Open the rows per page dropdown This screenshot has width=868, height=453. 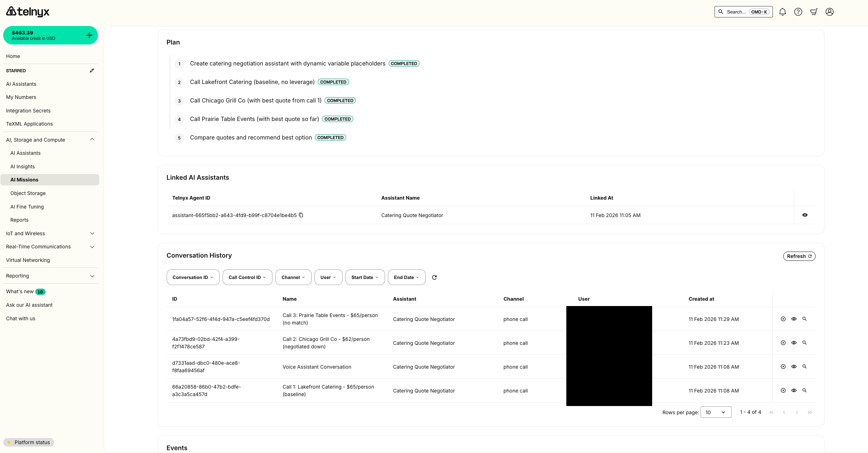[716, 412]
